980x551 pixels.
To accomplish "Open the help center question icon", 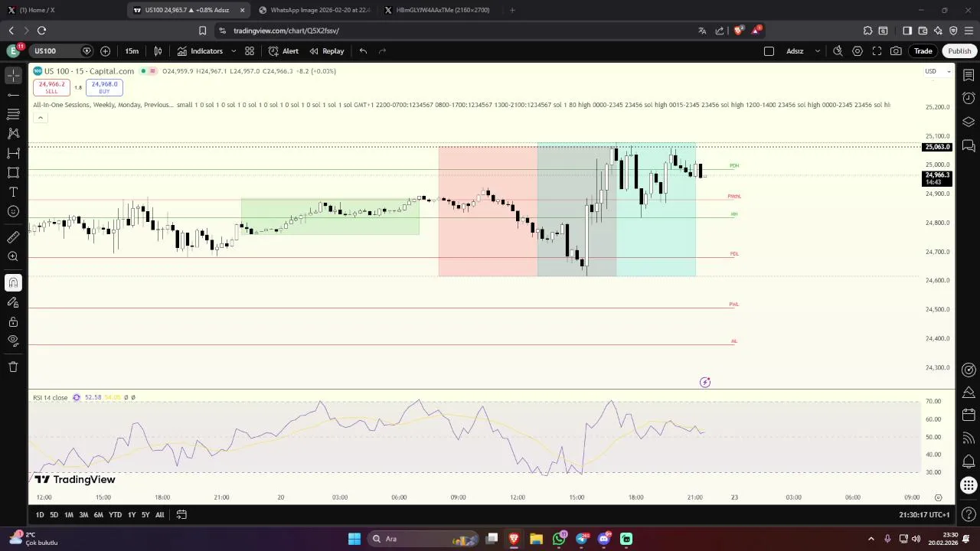I will (969, 514).
